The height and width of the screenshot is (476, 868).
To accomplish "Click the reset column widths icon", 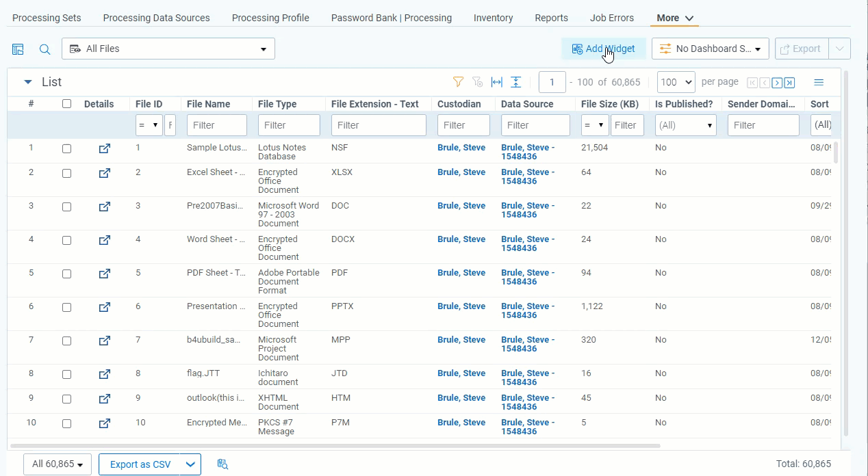I will point(497,82).
